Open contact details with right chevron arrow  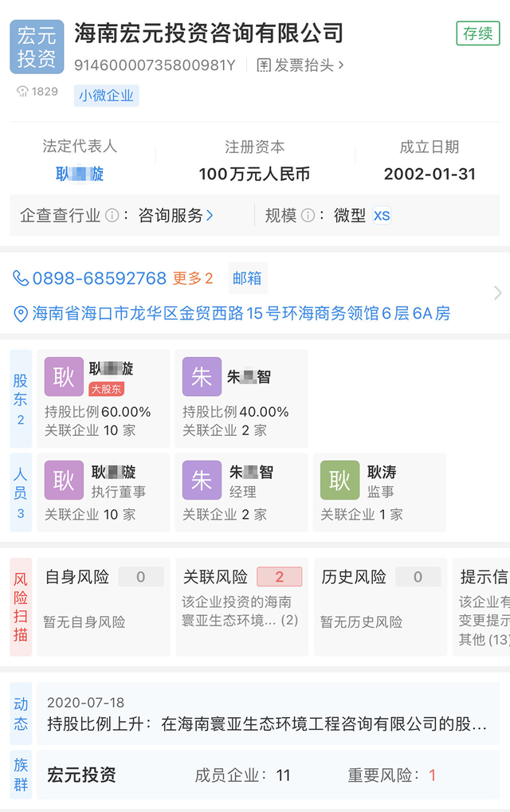point(497,293)
